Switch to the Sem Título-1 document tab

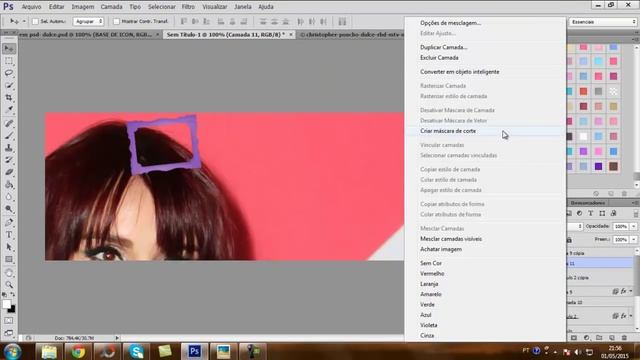(226, 35)
